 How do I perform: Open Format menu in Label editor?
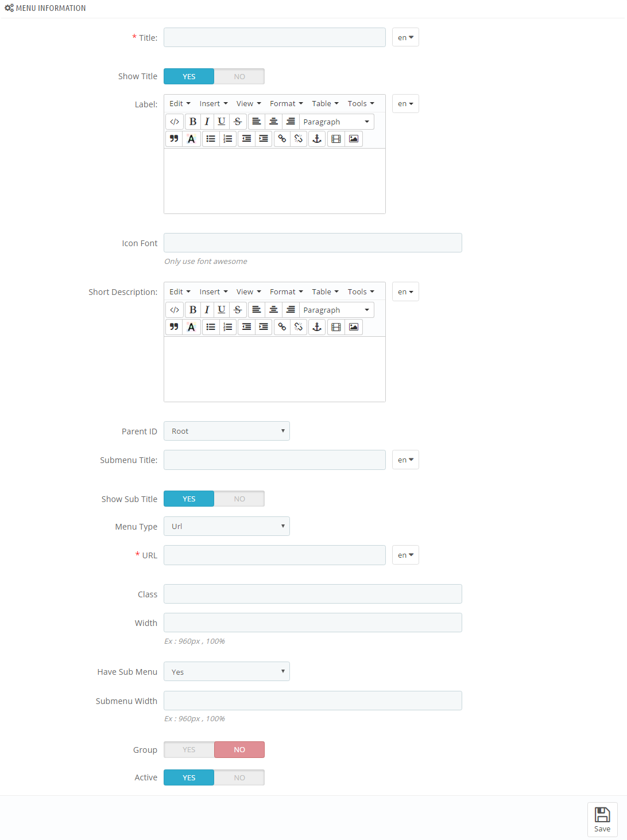286,104
